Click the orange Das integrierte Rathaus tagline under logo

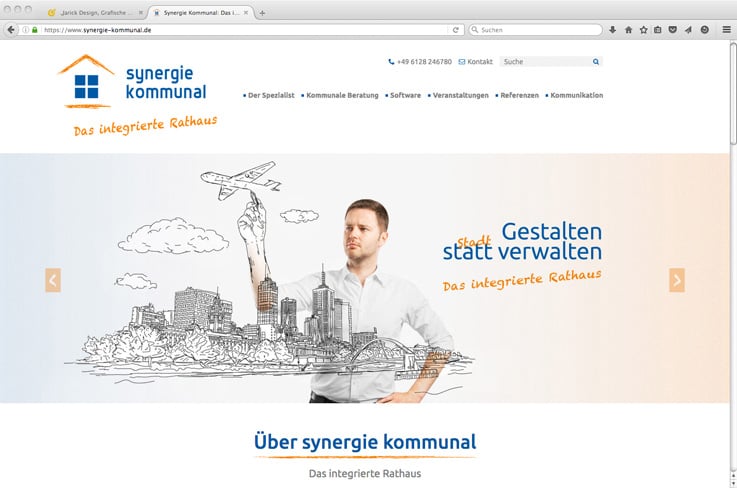click(145, 126)
